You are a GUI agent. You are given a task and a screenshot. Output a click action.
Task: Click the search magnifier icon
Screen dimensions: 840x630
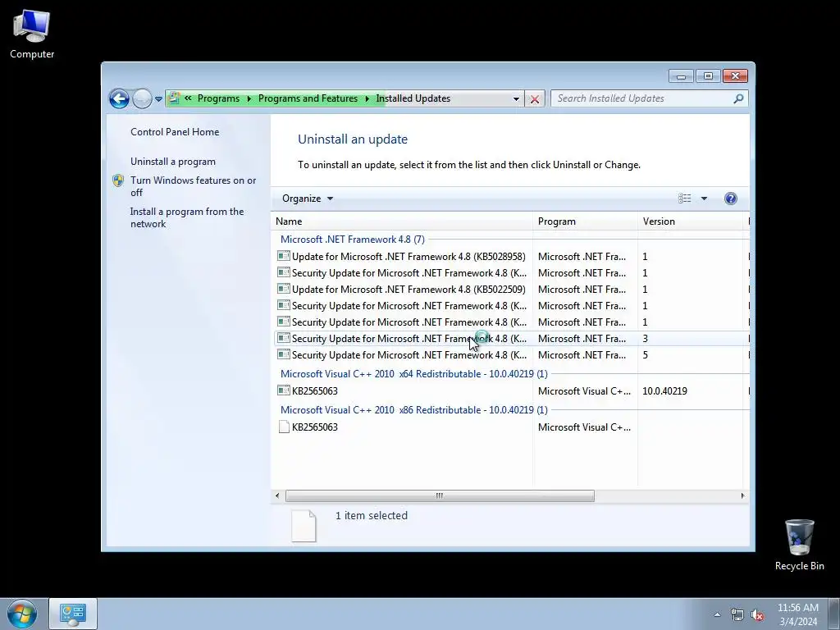pos(738,98)
